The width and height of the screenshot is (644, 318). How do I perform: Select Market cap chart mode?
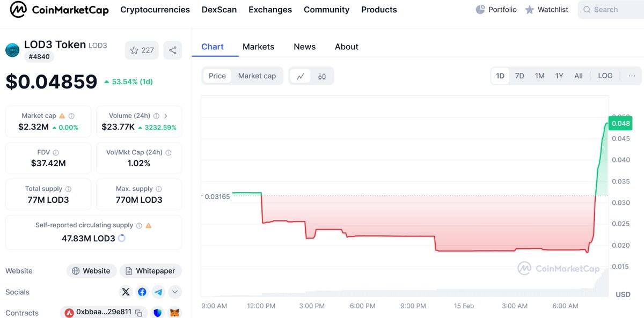point(257,76)
